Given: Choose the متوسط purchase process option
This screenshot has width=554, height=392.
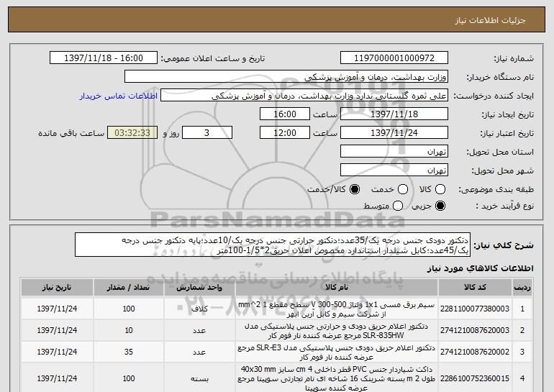Looking at the screenshot, I should (x=398, y=206).
